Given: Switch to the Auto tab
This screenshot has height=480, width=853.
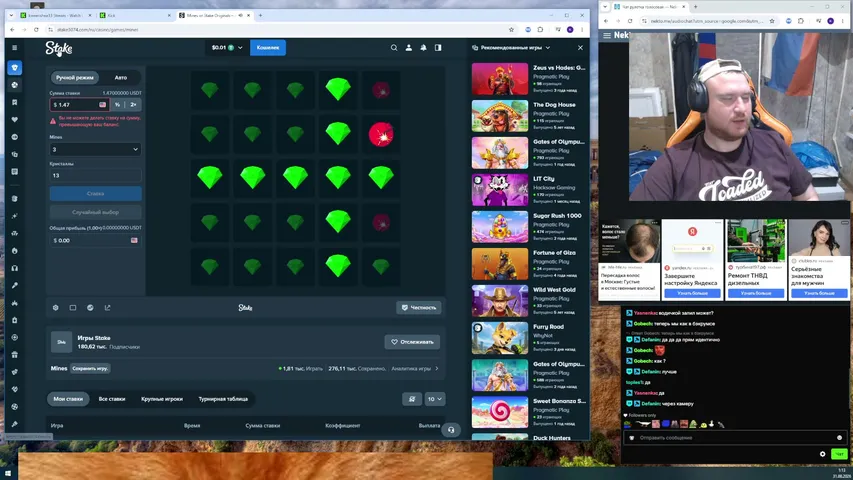Looking at the screenshot, I should (x=121, y=78).
